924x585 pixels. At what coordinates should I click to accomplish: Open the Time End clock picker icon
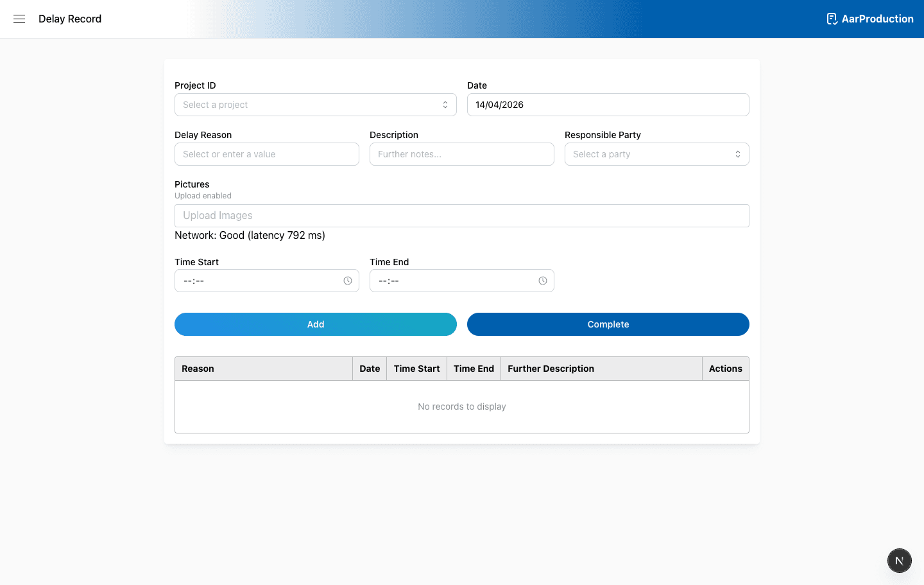tap(542, 281)
